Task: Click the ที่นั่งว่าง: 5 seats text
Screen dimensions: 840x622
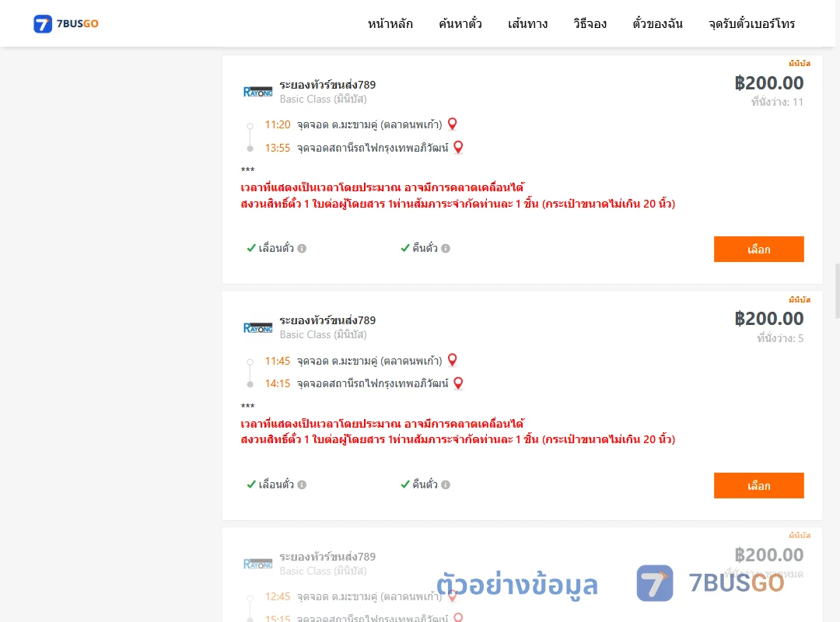Action: [780, 338]
